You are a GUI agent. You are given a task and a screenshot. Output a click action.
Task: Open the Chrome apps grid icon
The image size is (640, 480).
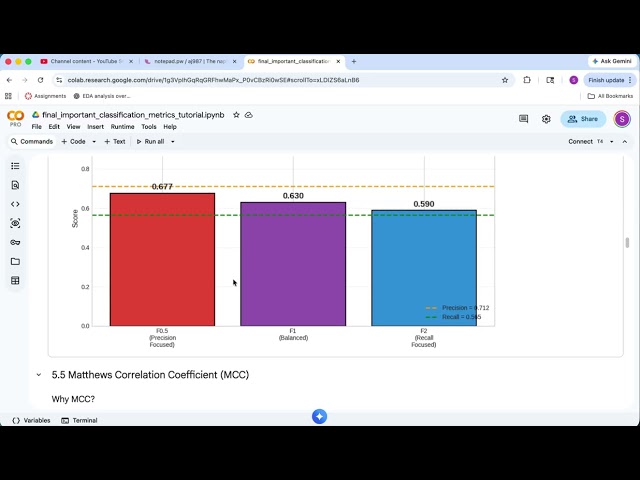8,96
